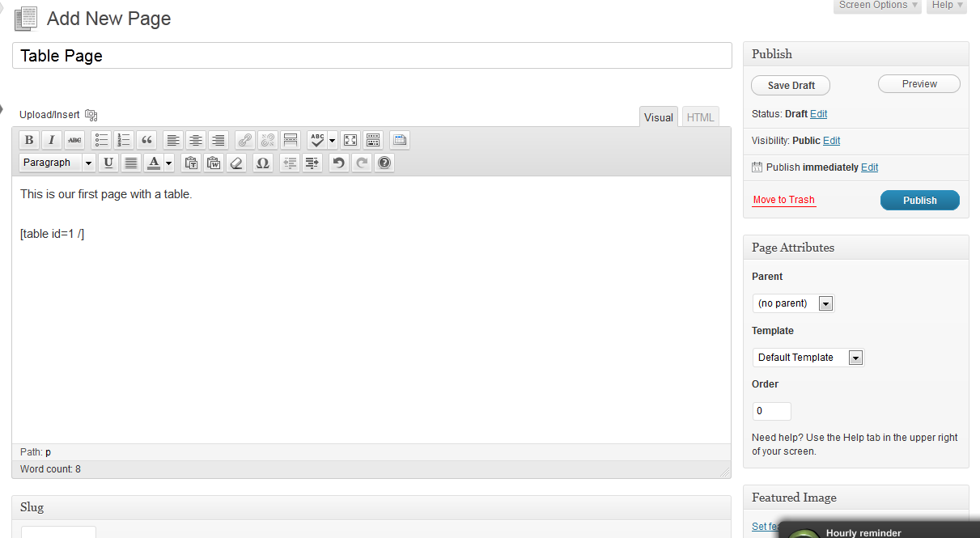This screenshot has height=538, width=980.
Task: Click the insert/edit link icon
Action: [245, 140]
